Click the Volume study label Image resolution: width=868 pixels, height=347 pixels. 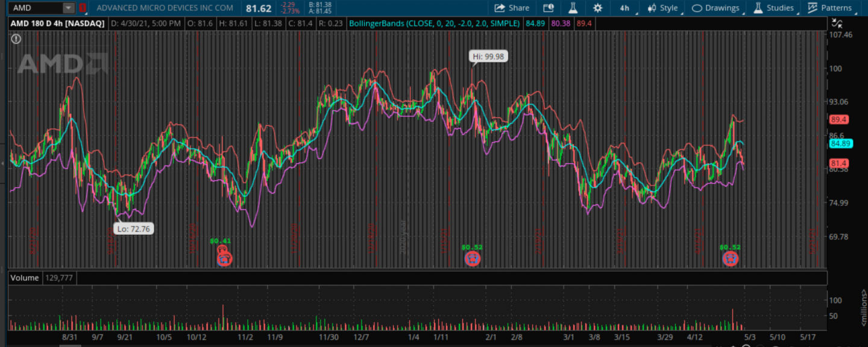pyautogui.click(x=25, y=278)
